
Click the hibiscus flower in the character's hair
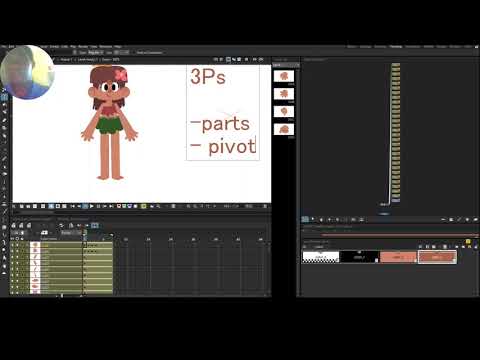[121, 75]
